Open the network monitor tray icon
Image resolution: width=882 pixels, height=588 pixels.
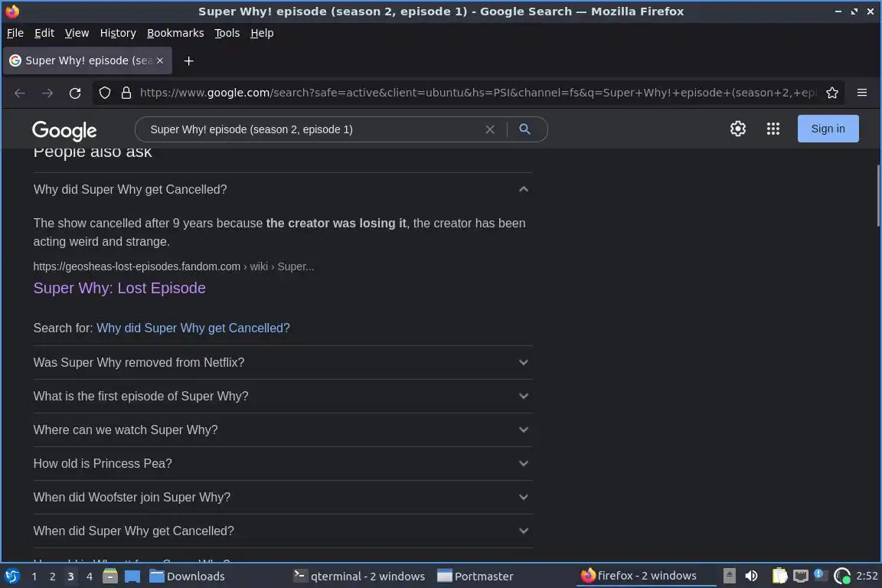[800, 576]
